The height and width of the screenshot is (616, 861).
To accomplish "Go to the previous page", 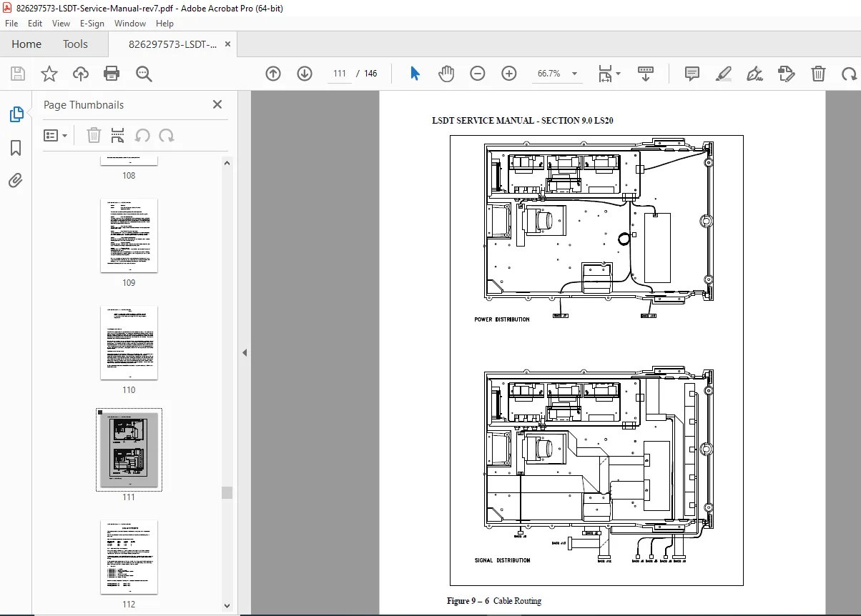I will click(272, 74).
